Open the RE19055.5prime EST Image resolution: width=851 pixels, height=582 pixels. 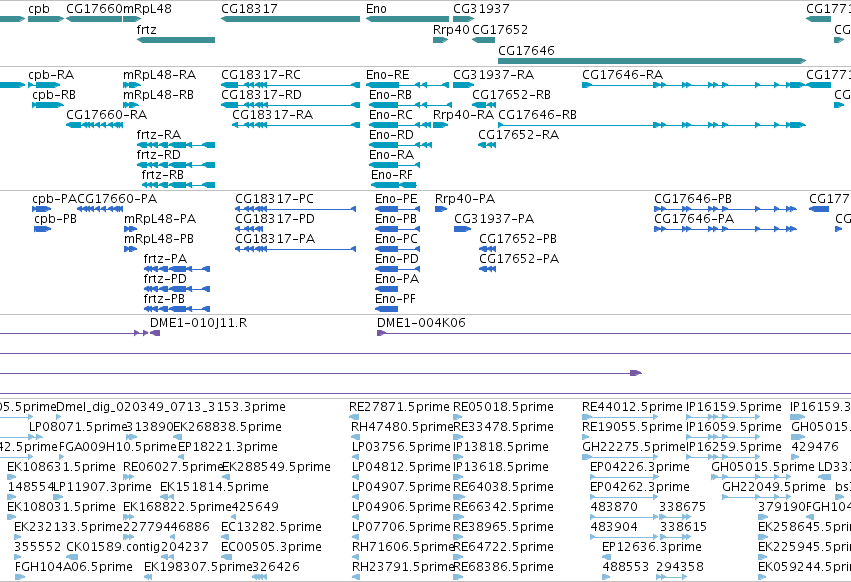586,437
